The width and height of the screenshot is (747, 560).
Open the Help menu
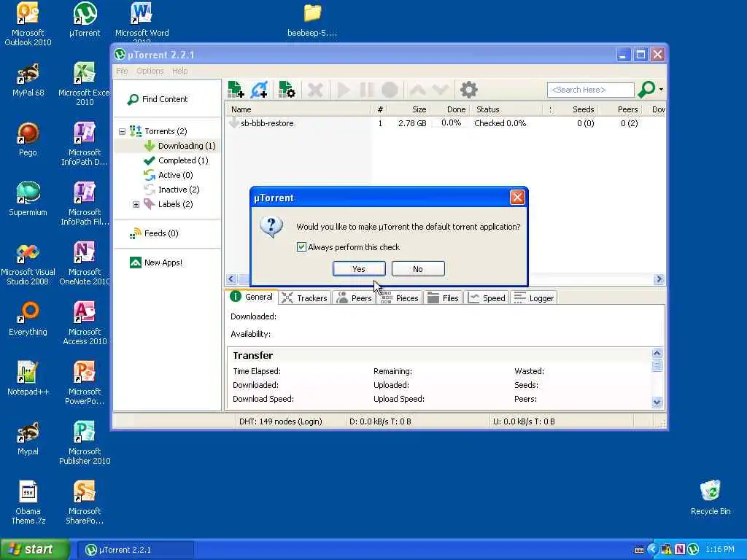(x=179, y=71)
